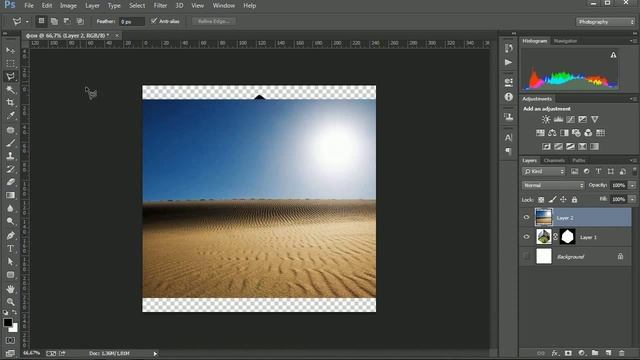Select the Hand tool

pyautogui.click(x=11, y=289)
